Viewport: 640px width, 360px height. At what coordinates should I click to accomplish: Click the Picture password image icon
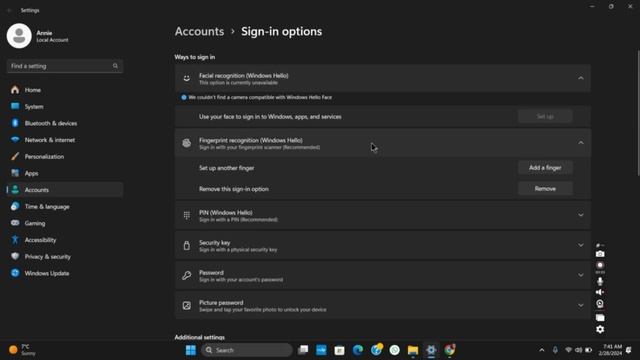pos(187,306)
